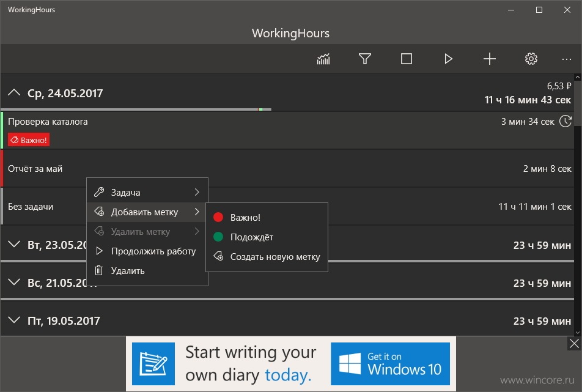Image resolution: width=582 pixels, height=392 pixels.
Task: Select the Отчёт за май entry
Action: tap(287, 169)
